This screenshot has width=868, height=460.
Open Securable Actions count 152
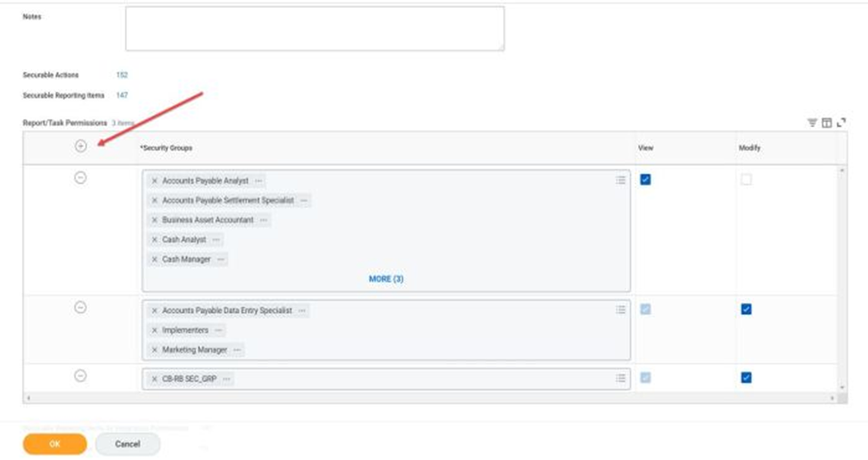tap(122, 76)
